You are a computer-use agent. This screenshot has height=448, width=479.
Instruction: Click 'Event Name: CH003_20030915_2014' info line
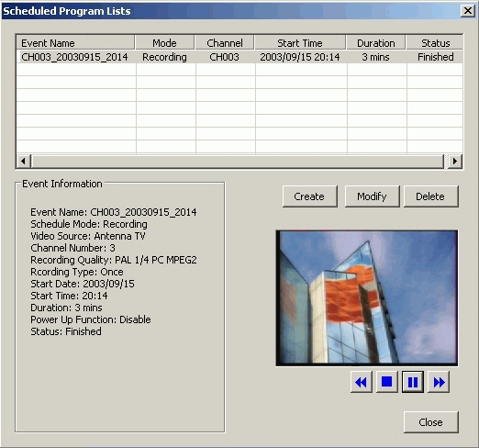click(x=114, y=212)
